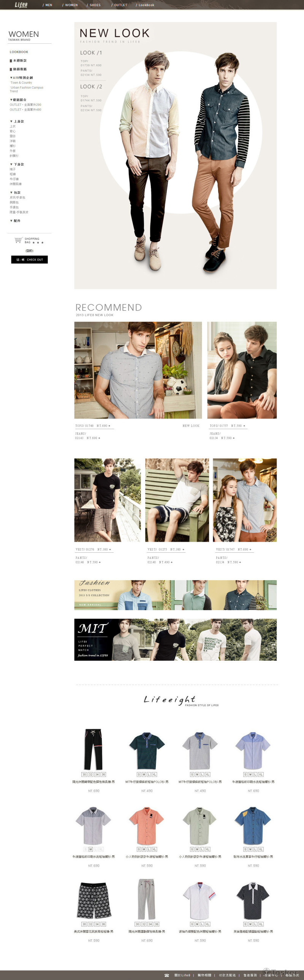Click the plus icon beside TOPS/ 01748 NT.690
This screenshot has width=304, height=980.
pos(109,426)
